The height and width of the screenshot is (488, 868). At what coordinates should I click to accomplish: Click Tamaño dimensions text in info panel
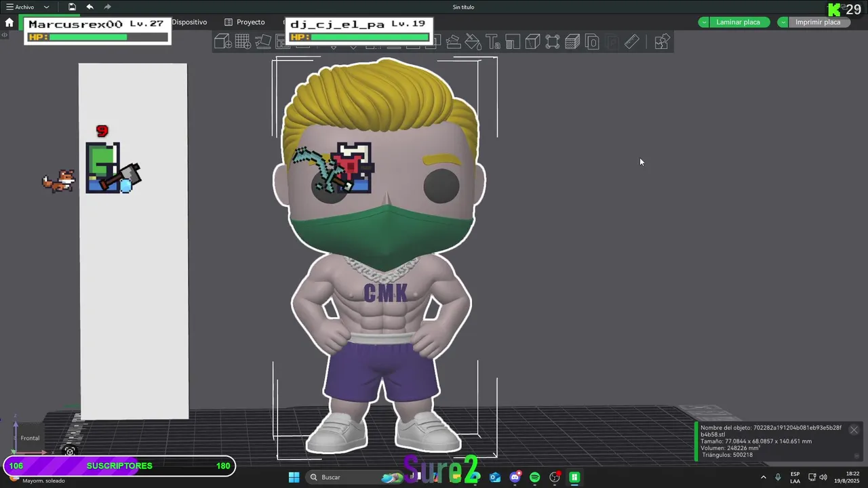[x=756, y=441]
